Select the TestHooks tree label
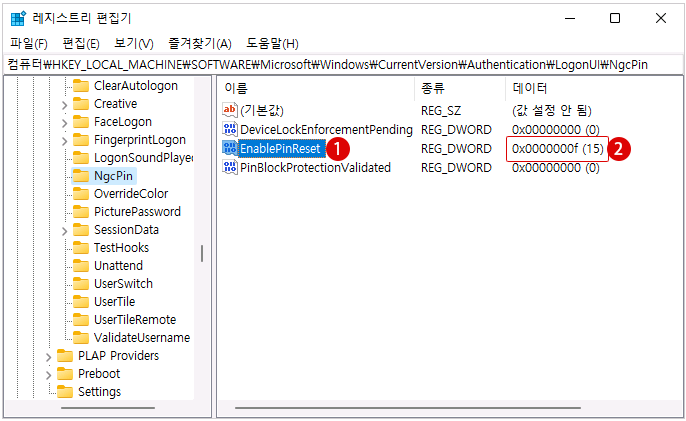This screenshot has height=421, width=686. click(x=121, y=247)
